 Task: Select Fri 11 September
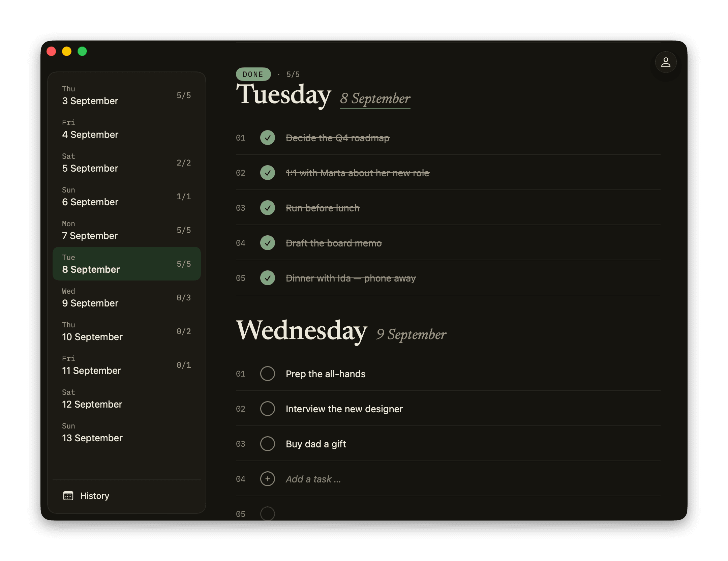127,365
